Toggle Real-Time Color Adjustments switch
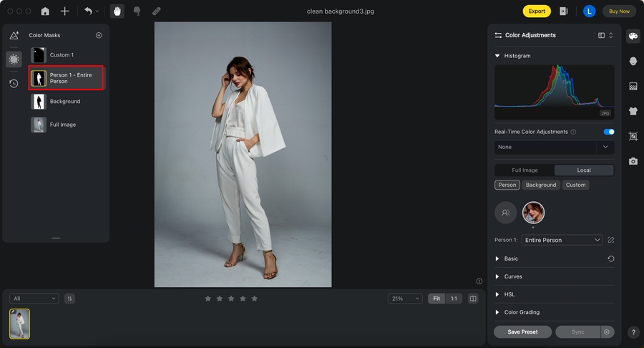The width and height of the screenshot is (644, 348). pos(609,132)
